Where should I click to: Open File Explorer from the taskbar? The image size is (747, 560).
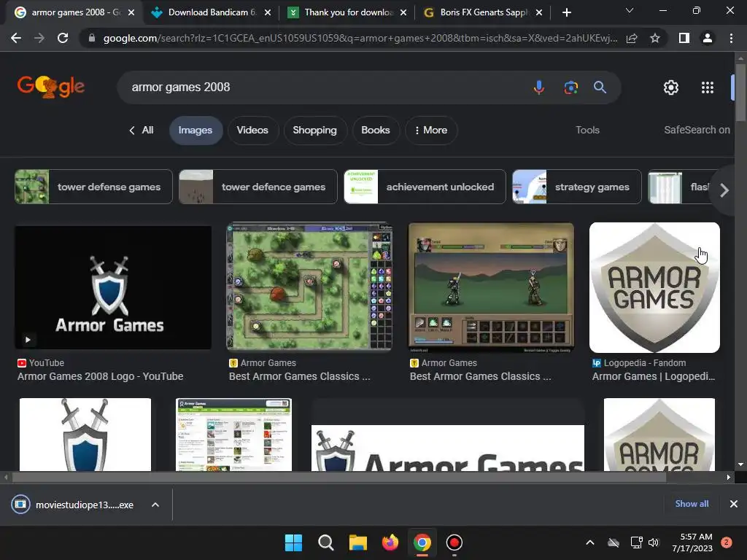(x=357, y=542)
